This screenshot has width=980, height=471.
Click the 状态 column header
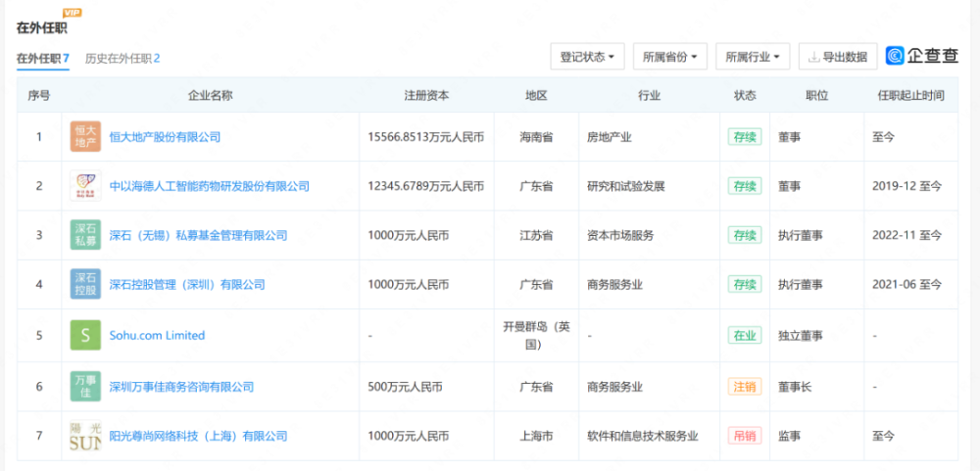click(745, 96)
